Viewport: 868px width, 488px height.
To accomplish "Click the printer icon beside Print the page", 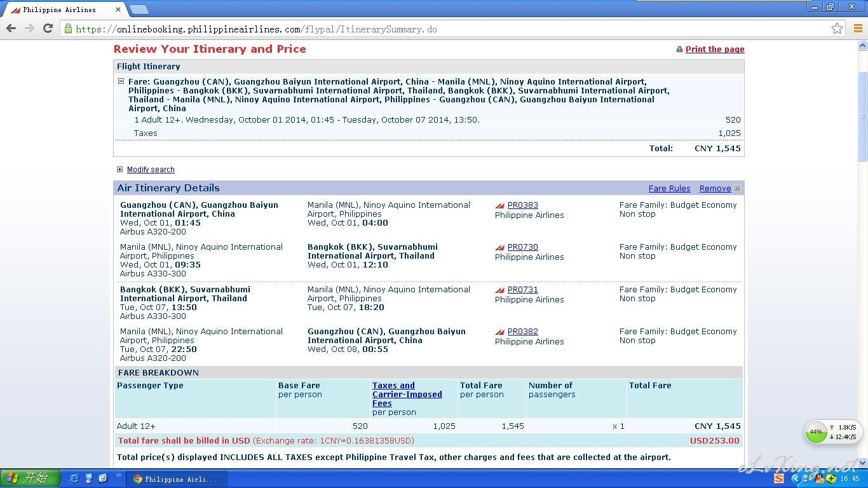I will pos(679,50).
